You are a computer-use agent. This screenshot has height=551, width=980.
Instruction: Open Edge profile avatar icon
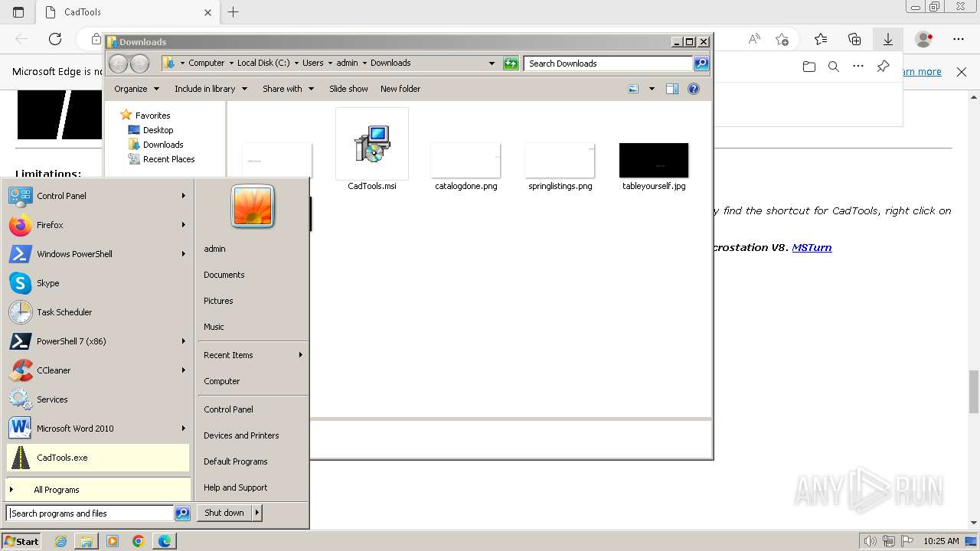coord(924,39)
